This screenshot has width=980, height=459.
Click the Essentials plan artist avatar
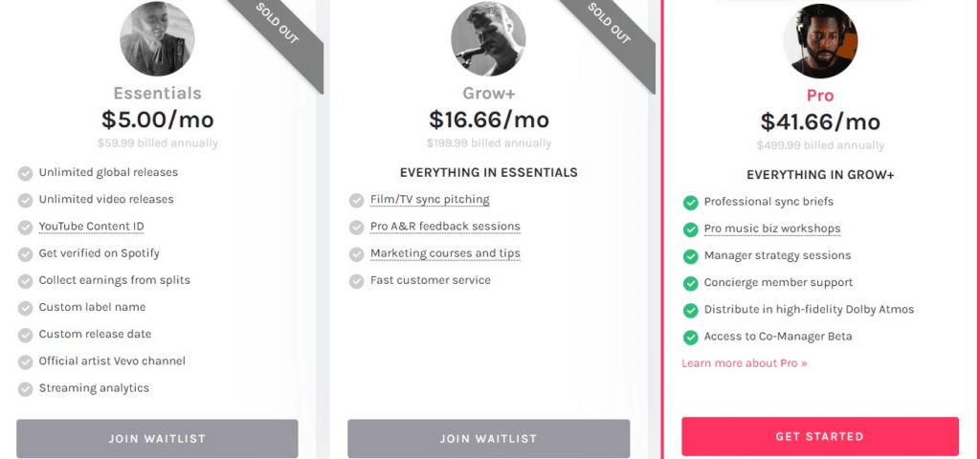157,38
